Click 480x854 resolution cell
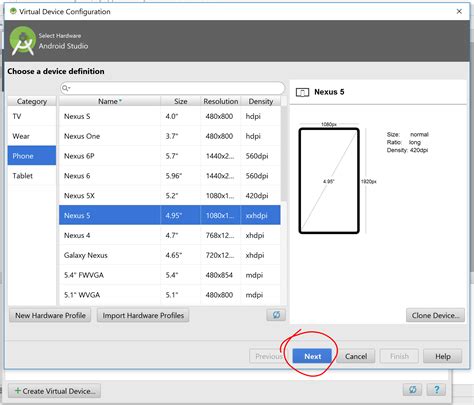The height and width of the screenshot is (405, 474). coord(219,275)
